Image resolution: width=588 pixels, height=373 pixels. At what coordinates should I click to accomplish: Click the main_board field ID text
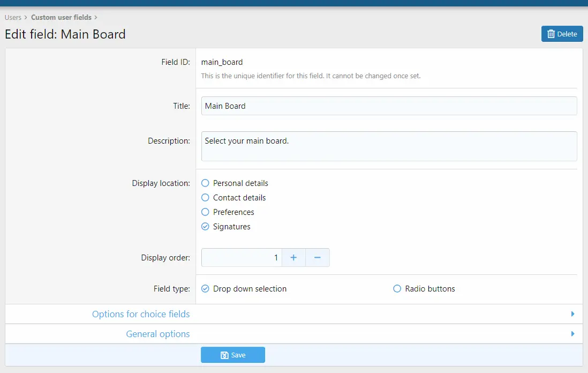coord(222,62)
